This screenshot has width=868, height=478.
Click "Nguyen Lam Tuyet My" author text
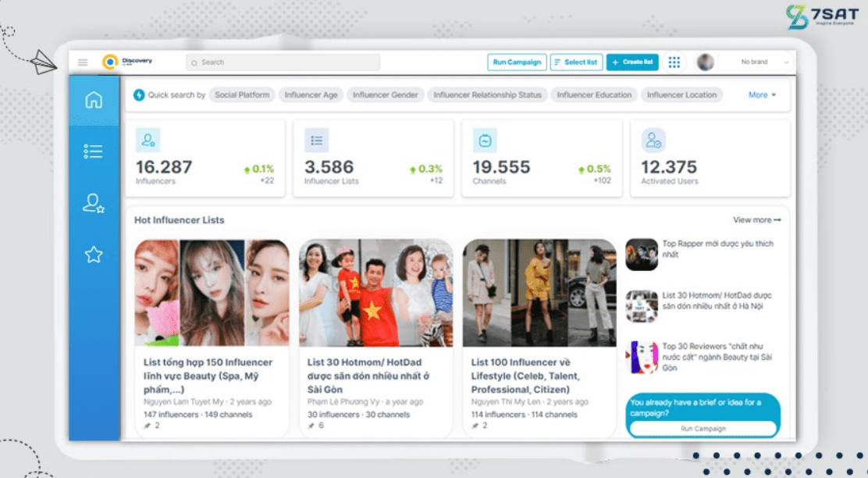click(x=183, y=401)
